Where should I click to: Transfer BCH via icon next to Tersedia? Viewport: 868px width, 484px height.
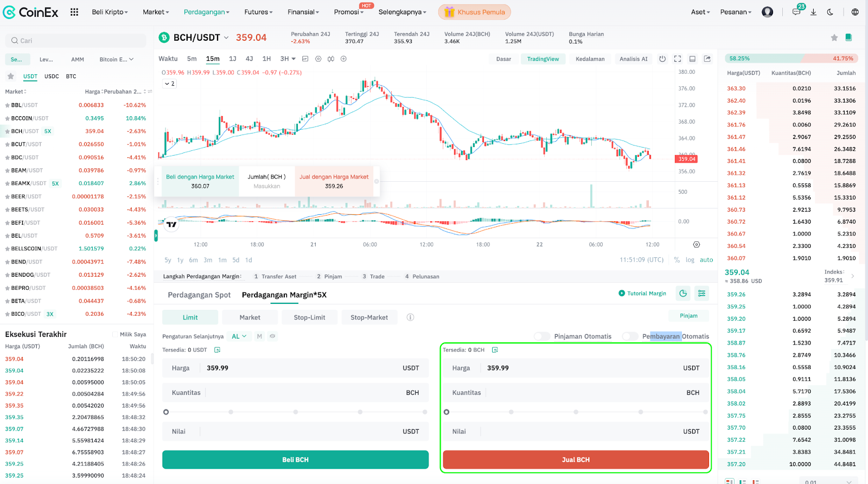[495, 350]
